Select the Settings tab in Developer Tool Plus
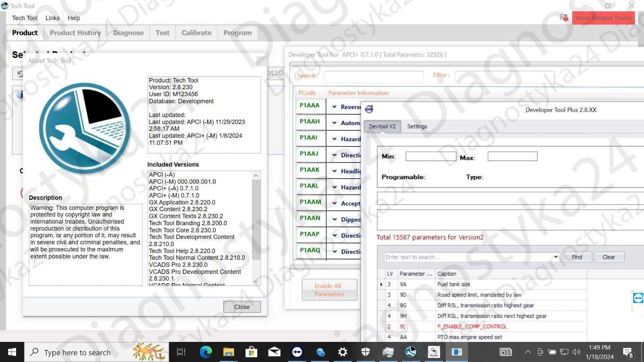The height and width of the screenshot is (362, 644). (x=417, y=126)
